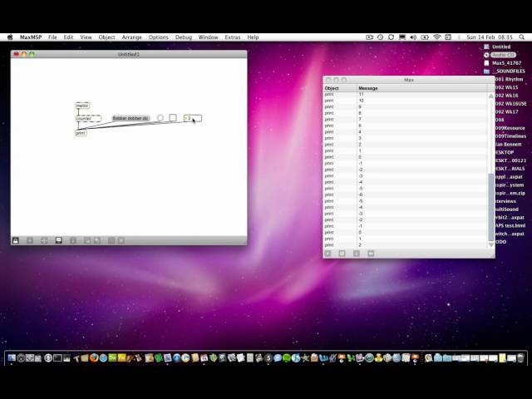532x399 pixels.
Task: Select the '001 Rhythm' desktop item
Action: pyautogui.click(x=509, y=79)
